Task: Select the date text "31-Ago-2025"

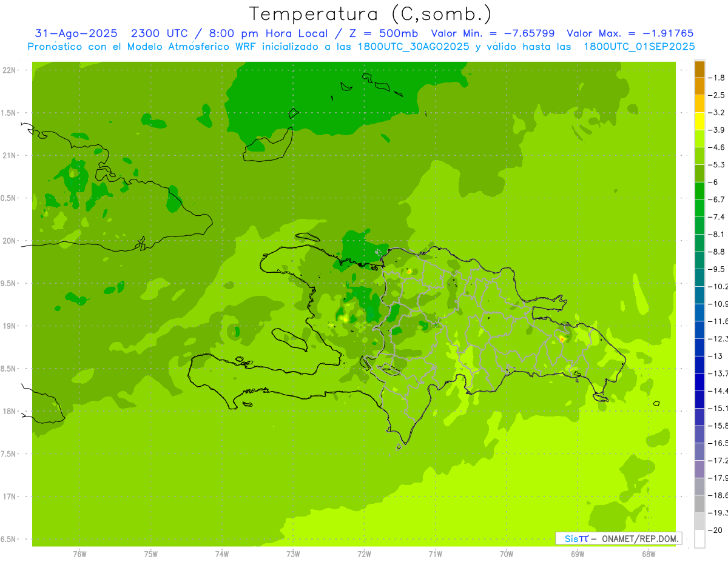Action: tap(76, 33)
